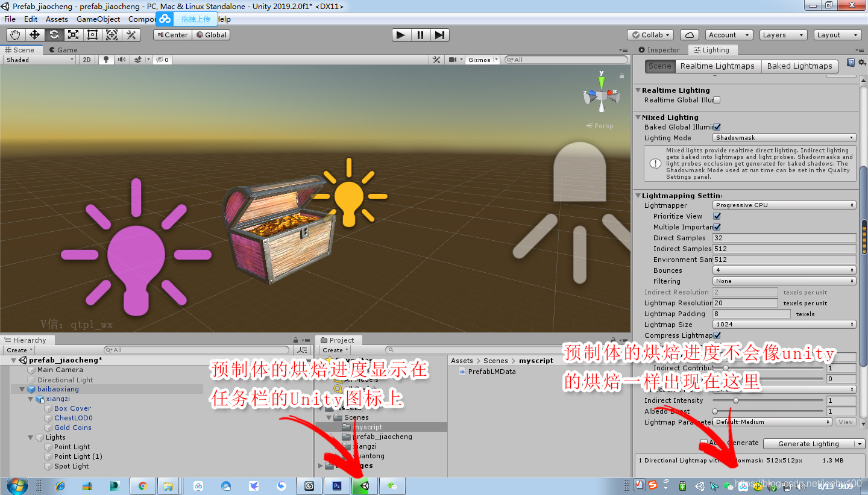The image size is (868, 495).
Task: Toggle scene effects icon
Action: (138, 60)
